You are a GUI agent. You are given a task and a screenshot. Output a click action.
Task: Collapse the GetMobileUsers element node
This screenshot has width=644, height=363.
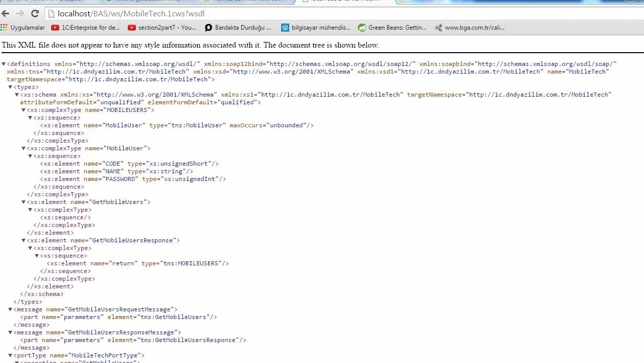24,202
